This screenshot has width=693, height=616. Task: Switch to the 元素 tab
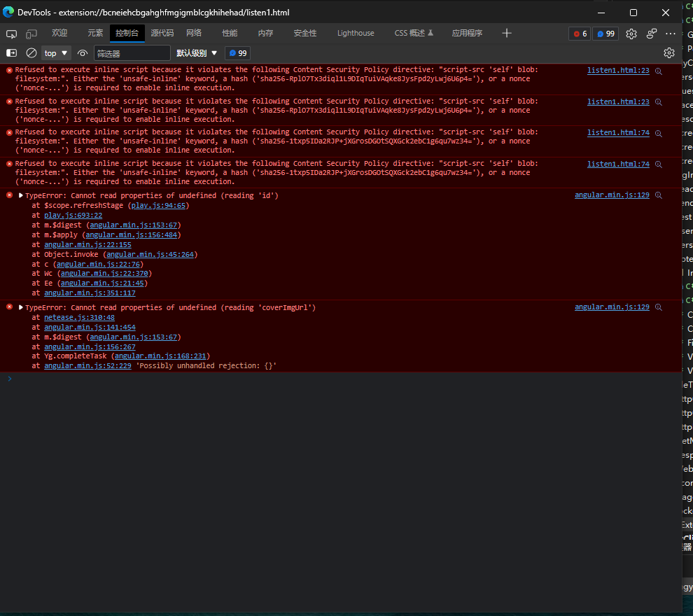click(96, 33)
